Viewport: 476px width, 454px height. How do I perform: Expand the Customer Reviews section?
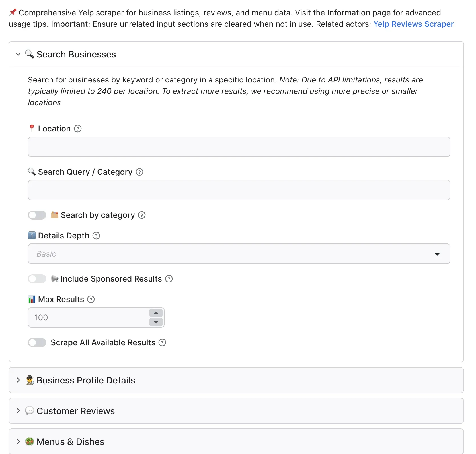point(236,411)
